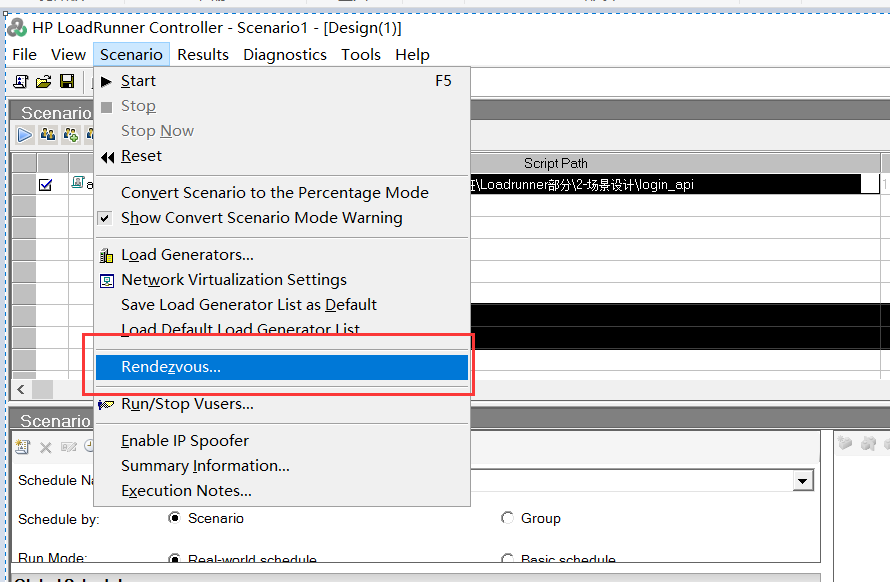Image resolution: width=890 pixels, height=582 pixels.
Task: Select the Scenario radio button for Schedule by
Action: tap(175, 518)
